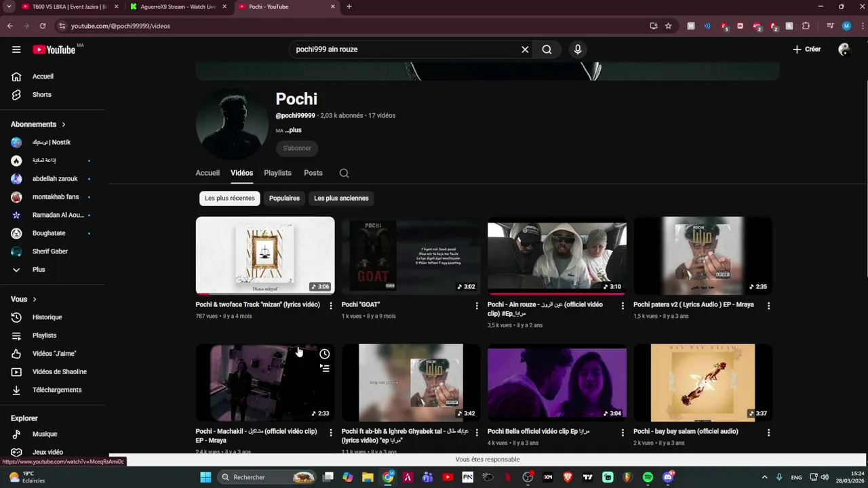Open Spotify from the taskbar
The image size is (868, 488).
coord(648,477)
